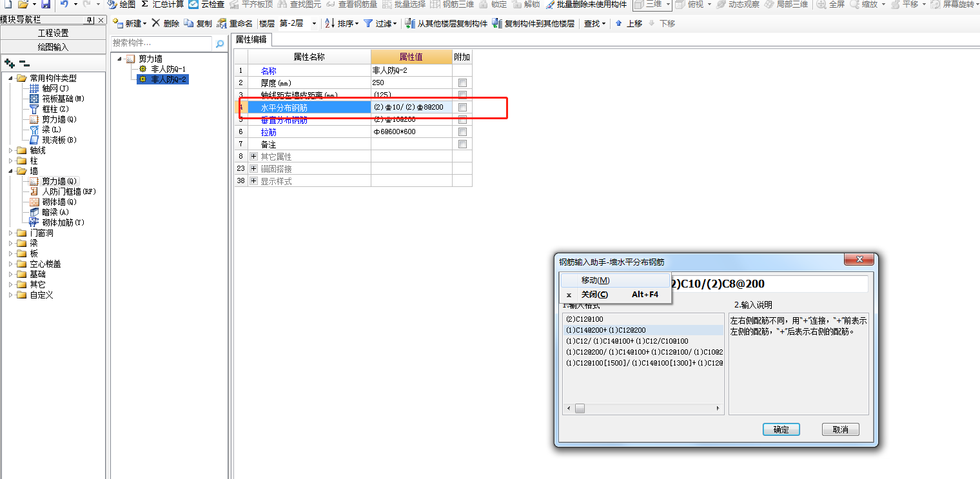The image size is (980, 479).
Task: Select format (1)C14@200+(1)C12@200 in the list
Action: tap(605, 330)
